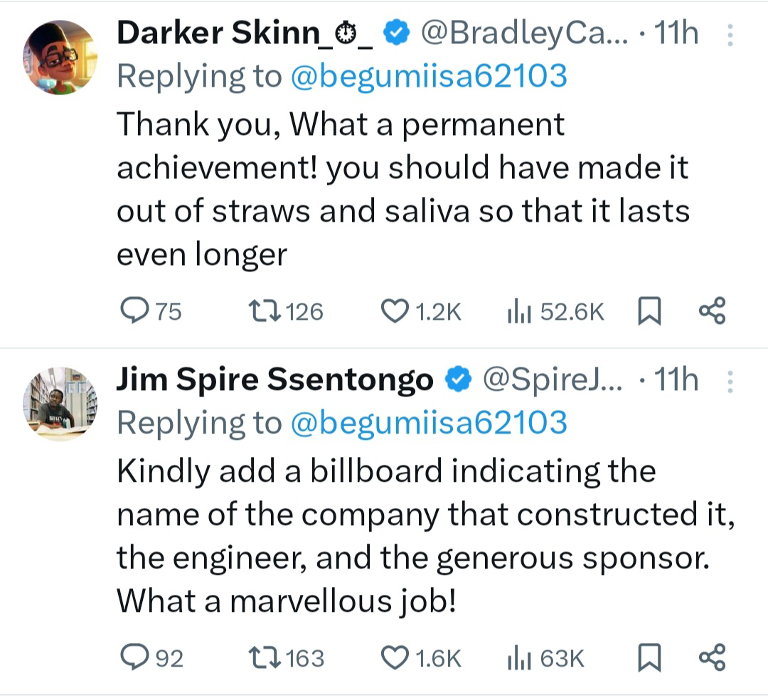Open Jim Spire Ssentongo's display name
This screenshot has height=700, width=768.
[274, 381]
